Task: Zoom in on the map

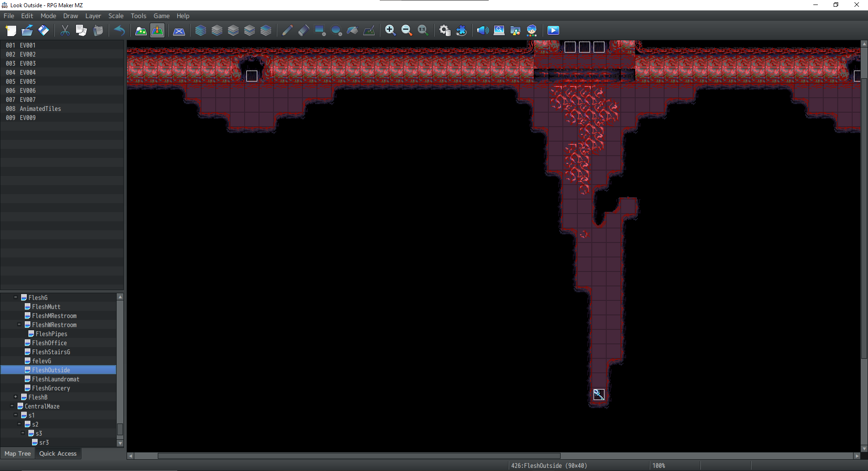Action: point(391,30)
